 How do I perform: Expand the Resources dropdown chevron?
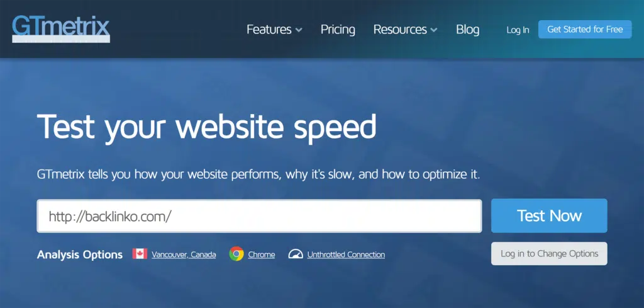434,30
